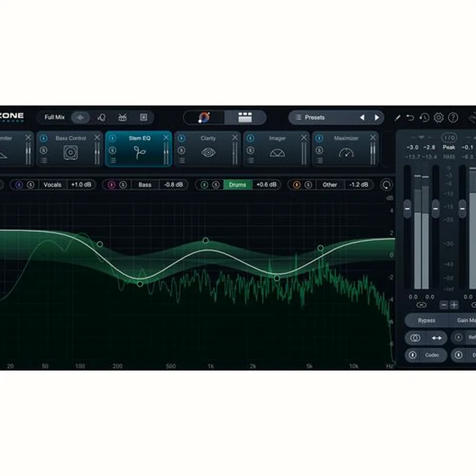Image resolution: width=476 pixels, height=476 pixels.
Task: Click the Codec button
Action: pyautogui.click(x=432, y=355)
